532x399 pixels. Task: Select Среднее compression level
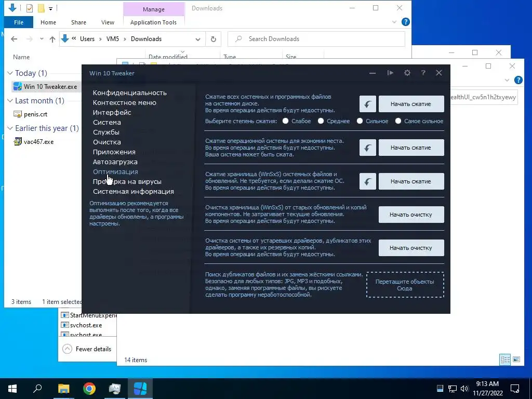coord(321,121)
